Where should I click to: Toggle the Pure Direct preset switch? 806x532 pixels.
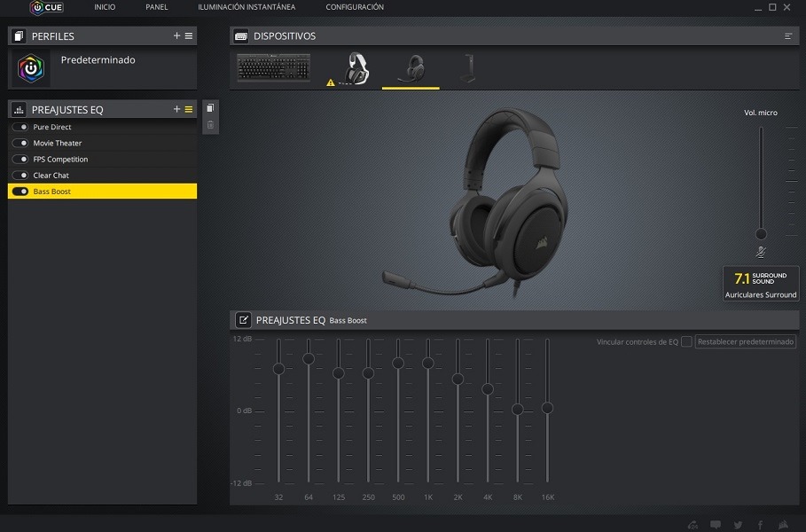[x=20, y=128]
